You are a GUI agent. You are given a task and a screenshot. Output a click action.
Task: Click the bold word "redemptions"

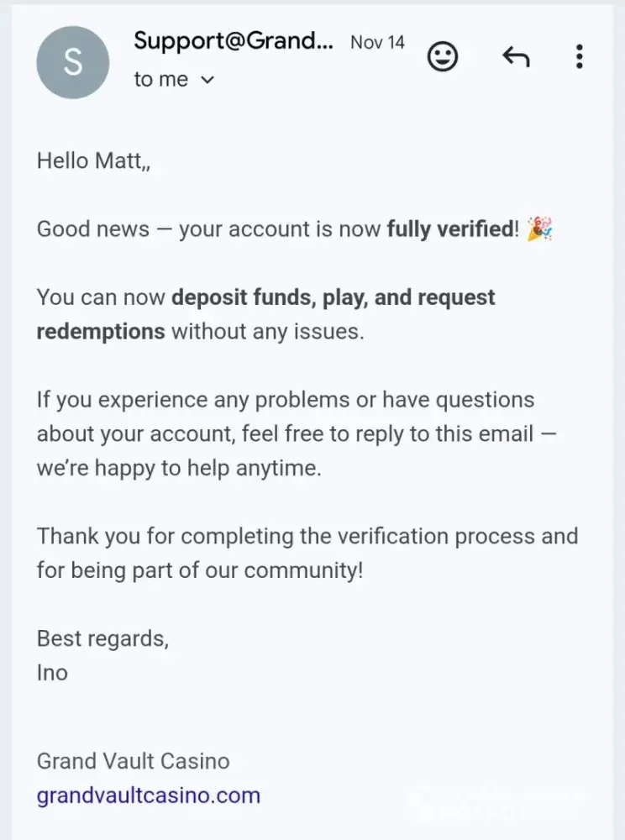(x=101, y=331)
